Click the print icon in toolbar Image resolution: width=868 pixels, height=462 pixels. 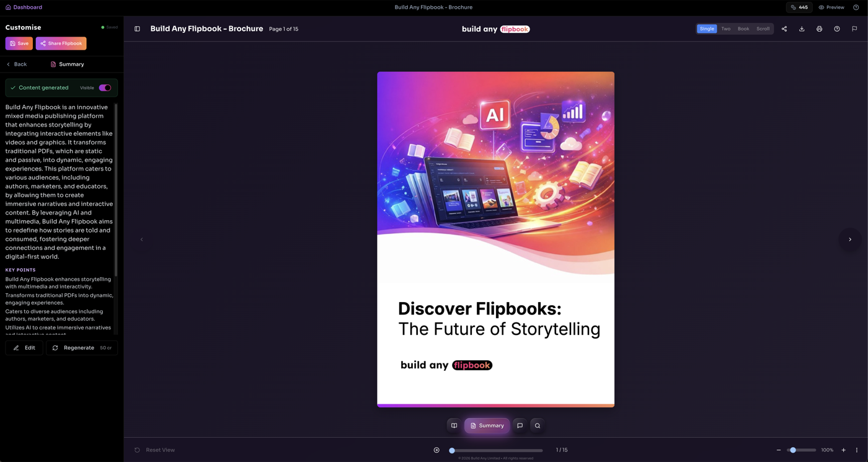point(819,29)
